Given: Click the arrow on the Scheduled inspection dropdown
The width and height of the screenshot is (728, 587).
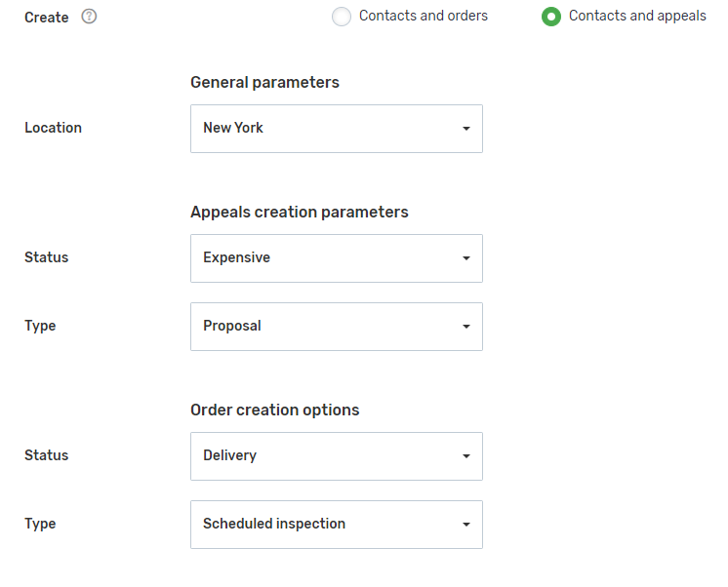Looking at the screenshot, I should click(465, 525).
